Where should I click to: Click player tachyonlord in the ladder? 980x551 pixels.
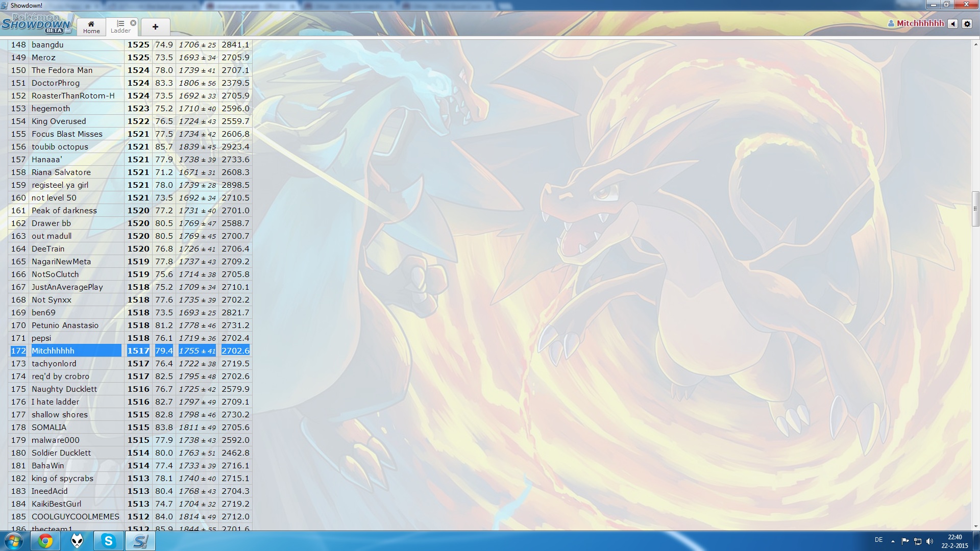point(54,364)
